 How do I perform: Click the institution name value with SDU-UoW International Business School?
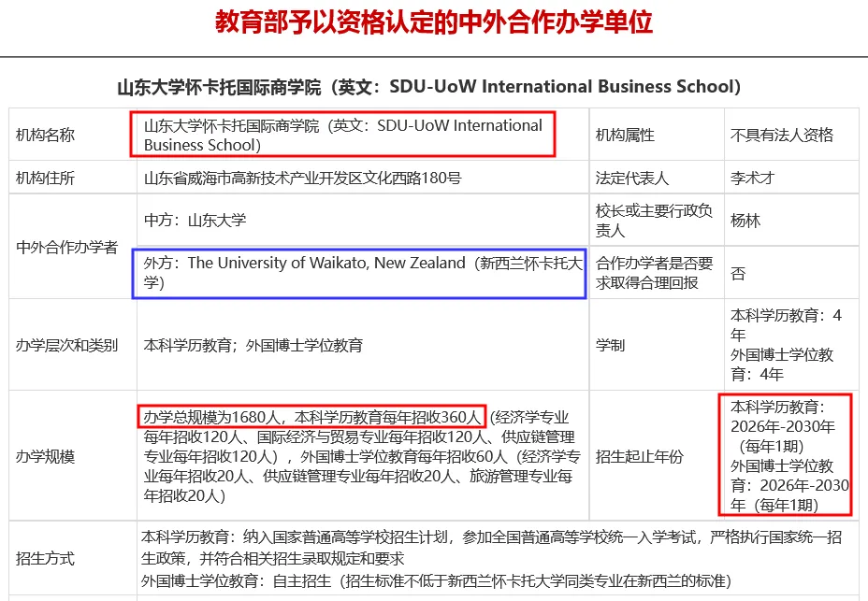pos(342,135)
